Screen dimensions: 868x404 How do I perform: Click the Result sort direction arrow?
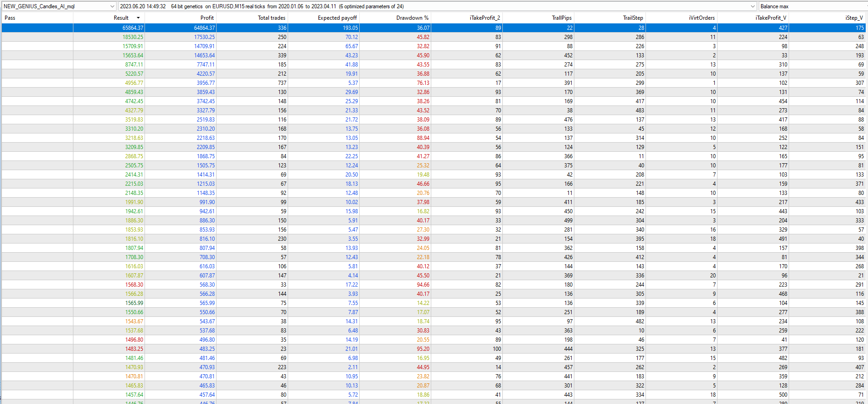point(138,18)
